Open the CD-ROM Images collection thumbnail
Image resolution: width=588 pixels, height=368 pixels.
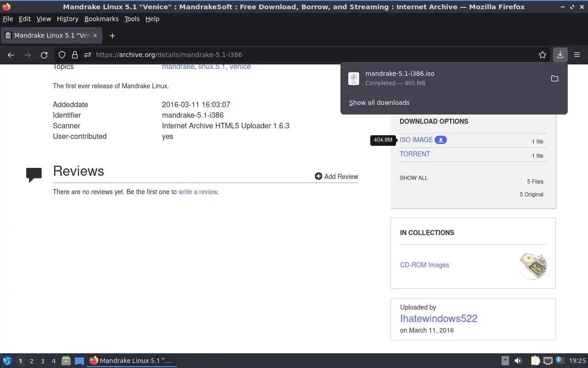533,265
